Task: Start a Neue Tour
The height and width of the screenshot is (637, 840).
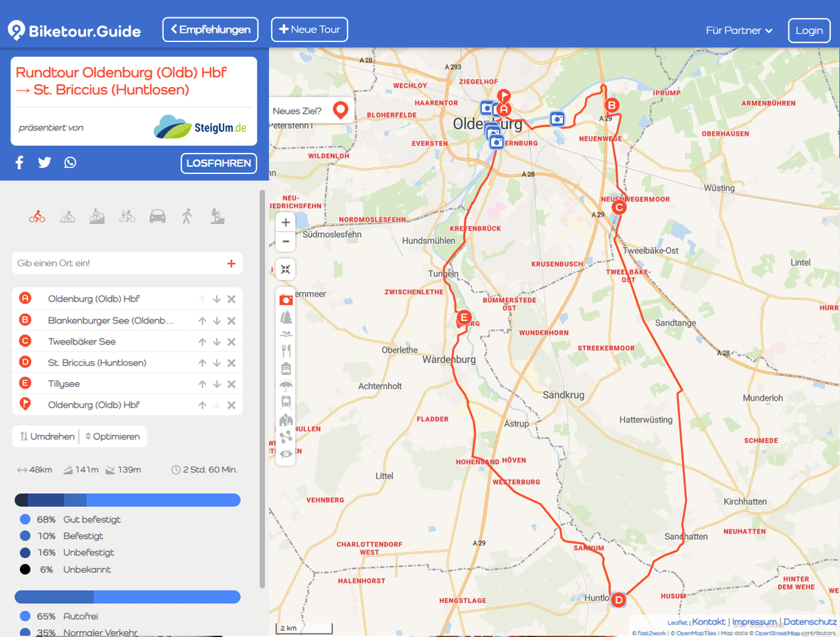Action: point(309,29)
